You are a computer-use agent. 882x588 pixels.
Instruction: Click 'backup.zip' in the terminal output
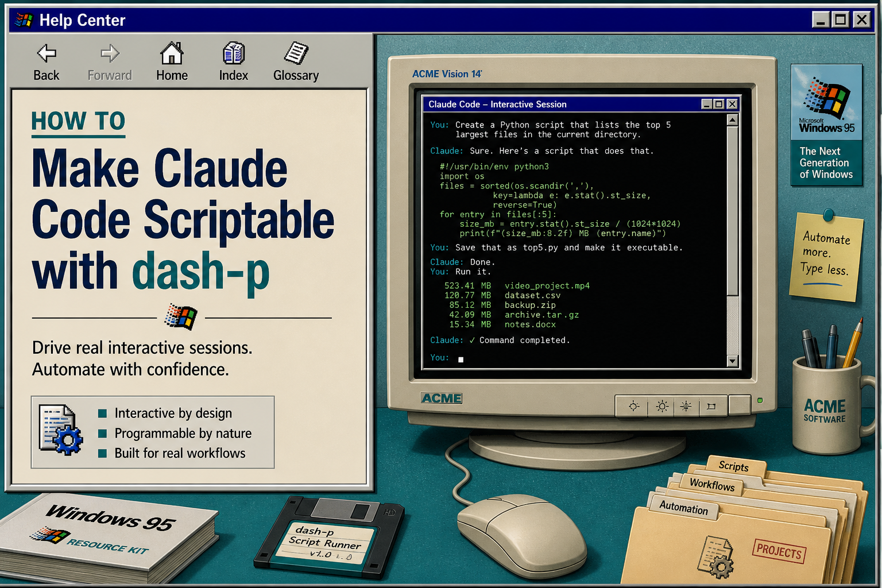click(530, 305)
